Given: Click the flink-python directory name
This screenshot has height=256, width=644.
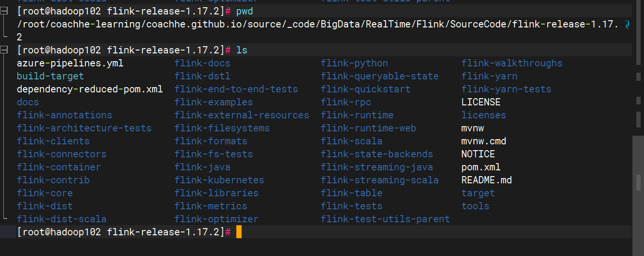Looking at the screenshot, I should [x=354, y=63].
